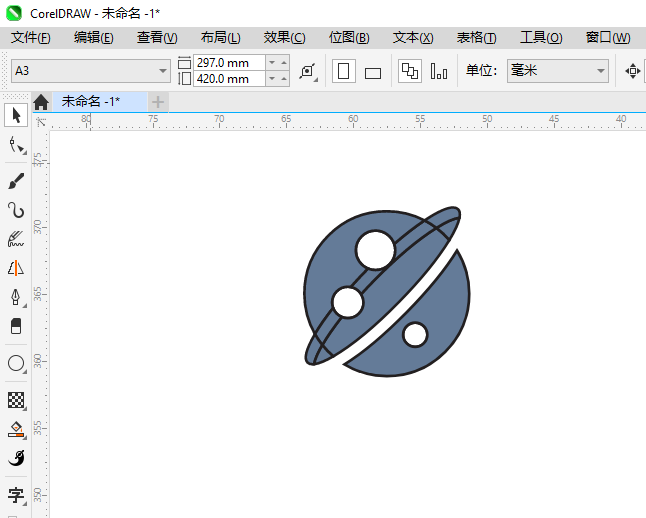
Task: Apply page size to all pages
Action: pyautogui.click(x=410, y=71)
